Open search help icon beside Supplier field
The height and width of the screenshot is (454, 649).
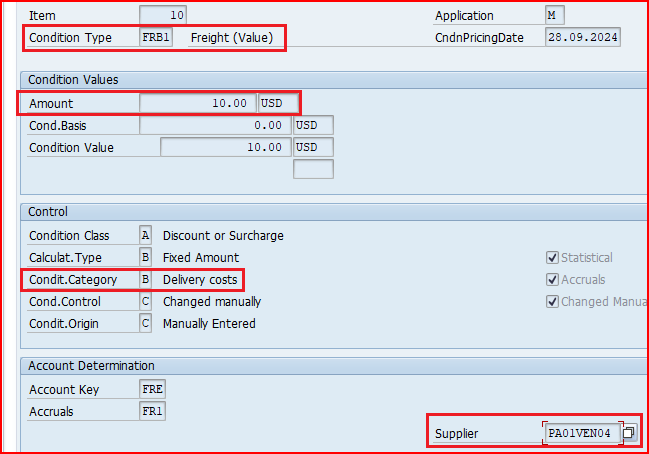[629, 433]
